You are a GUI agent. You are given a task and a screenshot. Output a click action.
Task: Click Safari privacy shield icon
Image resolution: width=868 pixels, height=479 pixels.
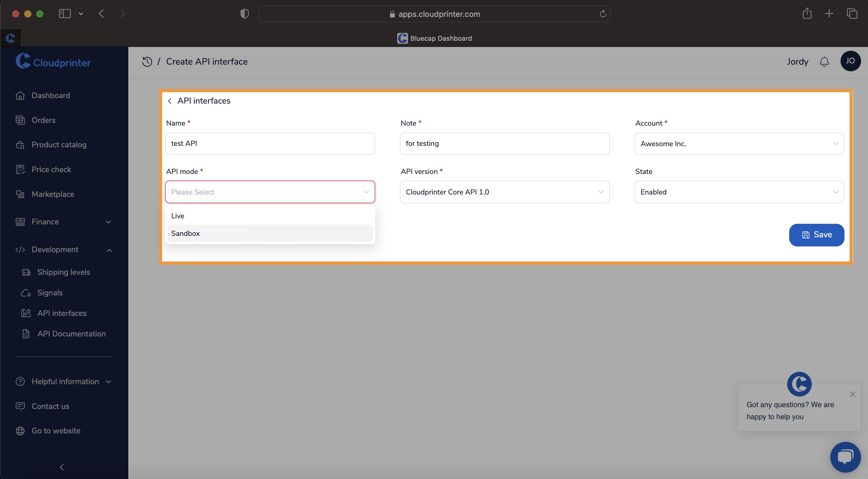pyautogui.click(x=245, y=14)
